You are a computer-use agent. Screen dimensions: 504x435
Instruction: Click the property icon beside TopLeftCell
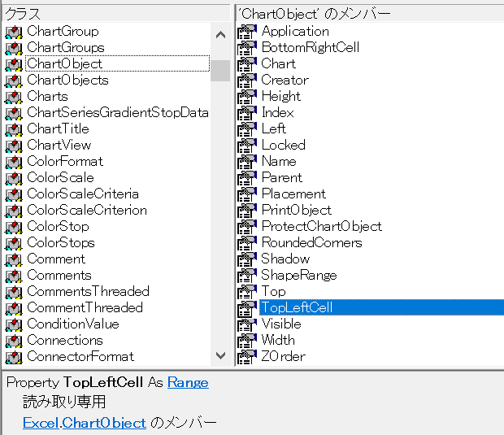point(247,308)
